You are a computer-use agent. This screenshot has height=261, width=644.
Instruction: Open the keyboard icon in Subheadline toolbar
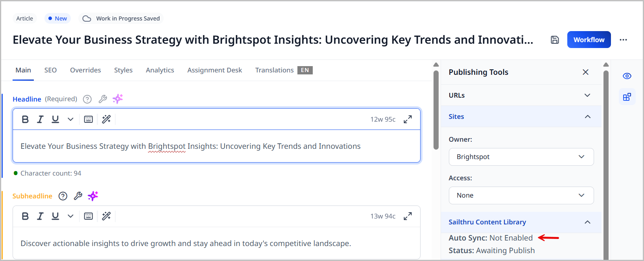click(x=89, y=216)
